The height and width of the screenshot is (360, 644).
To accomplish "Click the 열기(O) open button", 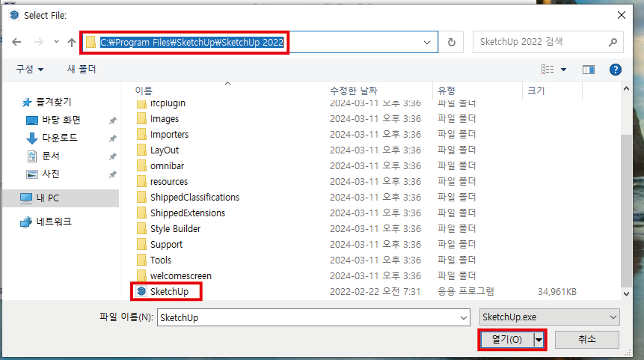I will click(x=507, y=340).
